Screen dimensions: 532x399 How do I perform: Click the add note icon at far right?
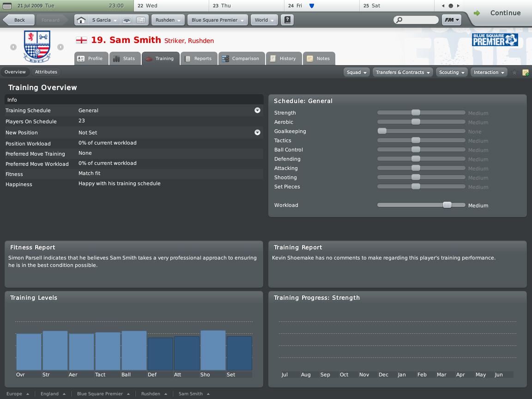(525, 73)
